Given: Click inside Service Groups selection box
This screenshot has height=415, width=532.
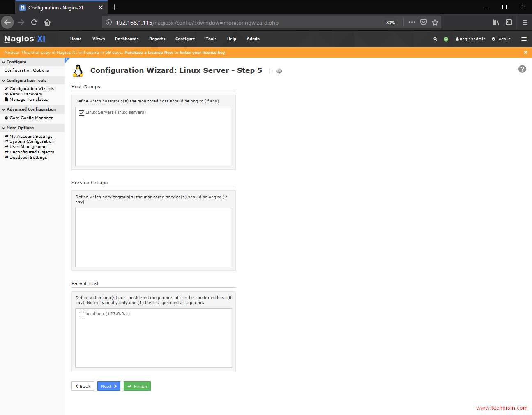Looking at the screenshot, I should pos(154,237).
